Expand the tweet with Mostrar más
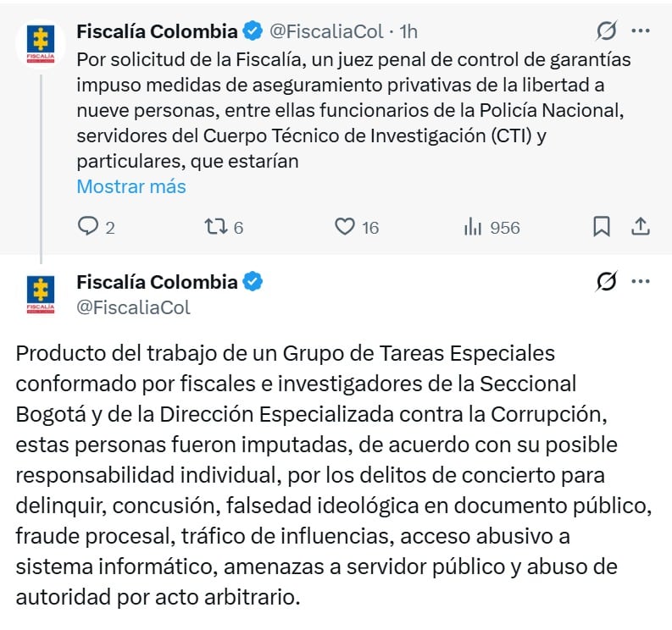 [x=131, y=186]
